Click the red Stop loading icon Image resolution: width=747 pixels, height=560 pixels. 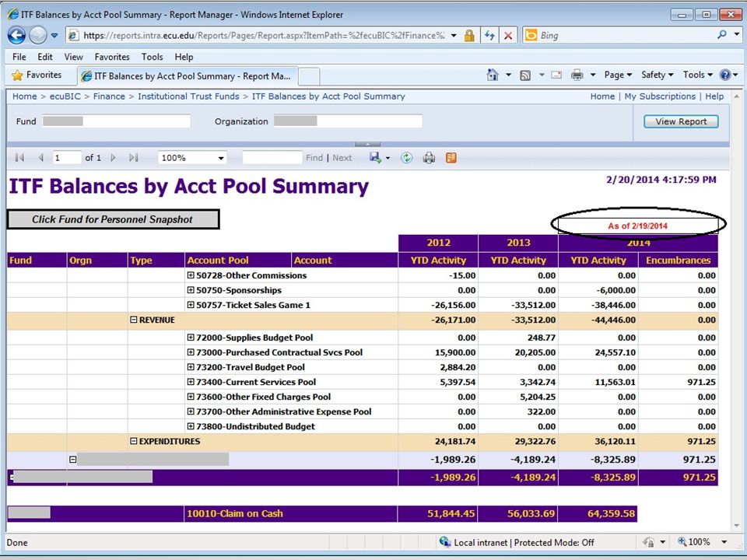coord(508,36)
